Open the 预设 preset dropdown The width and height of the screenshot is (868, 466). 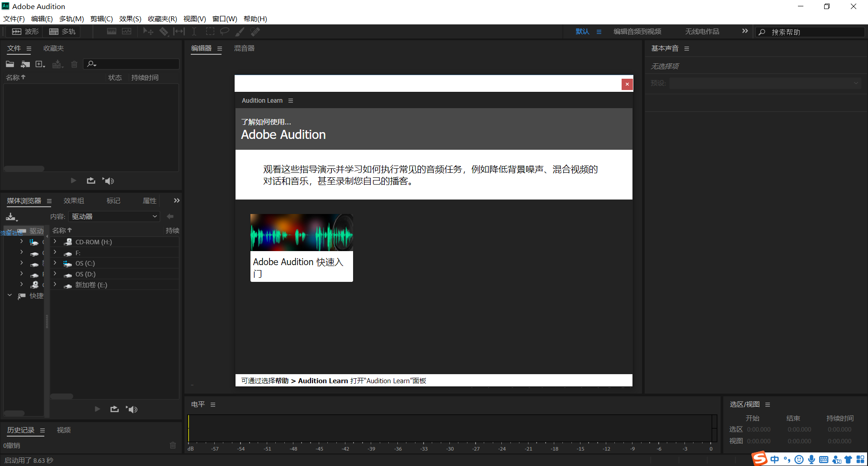(765, 83)
